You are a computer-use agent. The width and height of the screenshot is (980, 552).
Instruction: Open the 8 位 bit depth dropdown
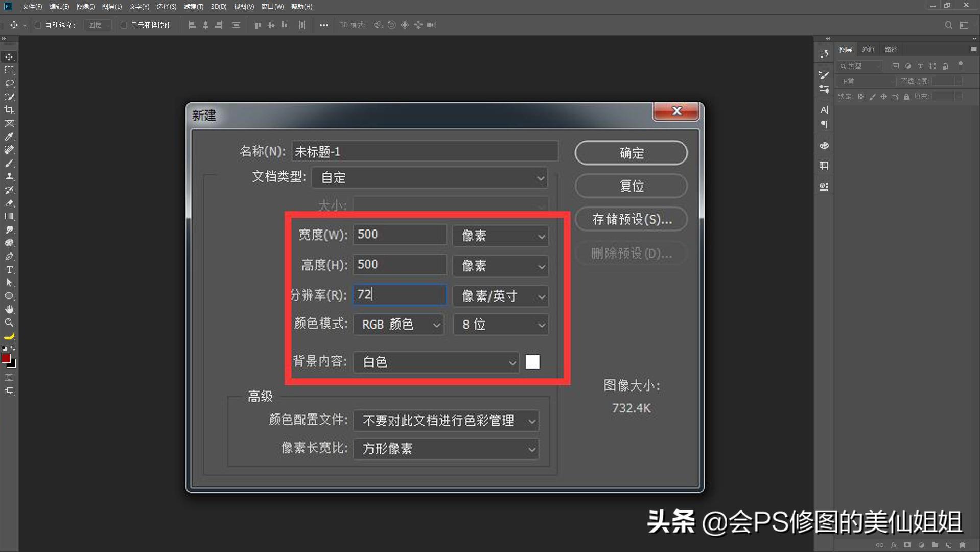(501, 325)
